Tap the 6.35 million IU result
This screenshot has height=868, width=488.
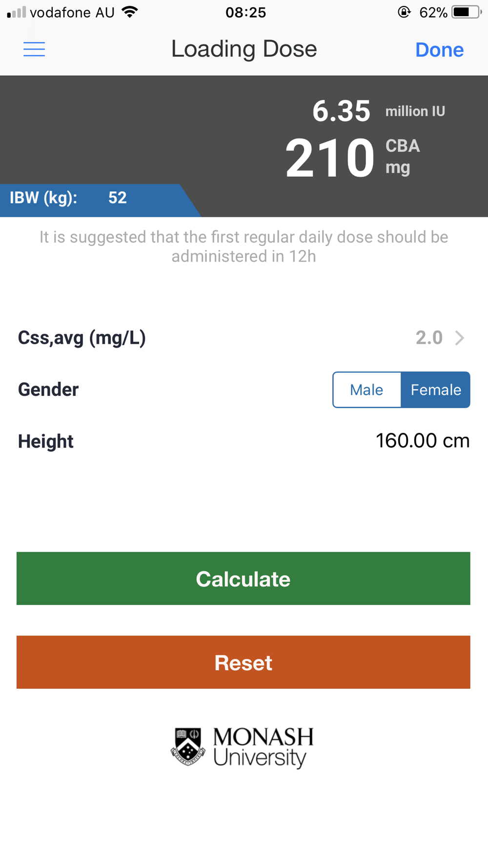378,111
